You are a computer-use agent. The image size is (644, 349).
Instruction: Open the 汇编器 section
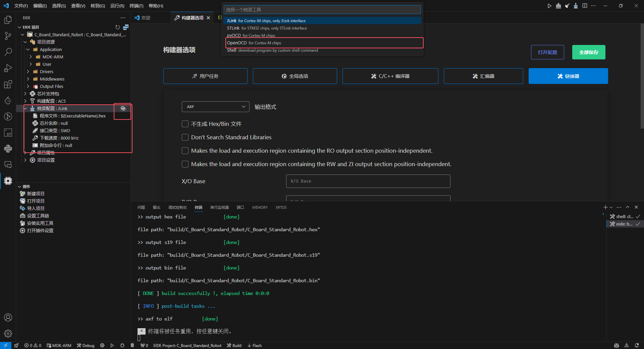[483, 76]
